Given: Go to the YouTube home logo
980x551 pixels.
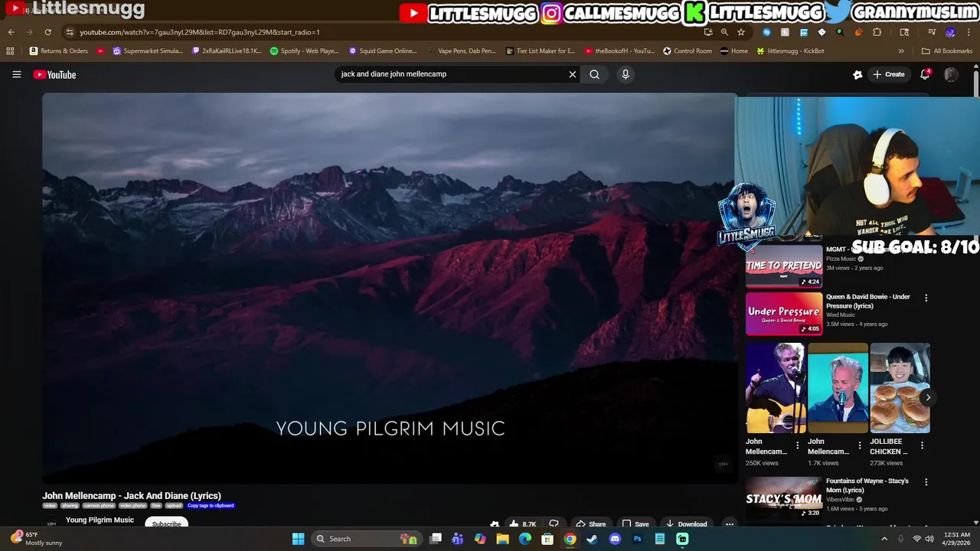Looking at the screenshot, I should pos(54,74).
